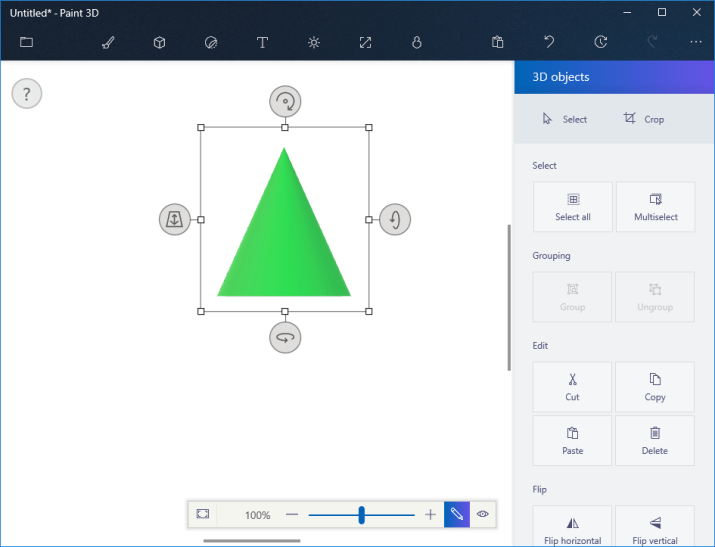The height and width of the screenshot is (547, 715).
Task: Open the Canvas resize tool
Action: pos(365,42)
